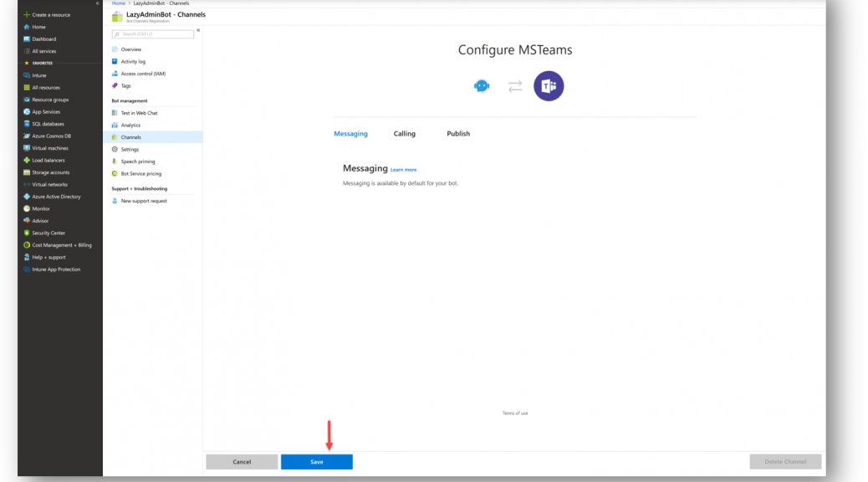Open the Security Center shield icon

(27, 233)
